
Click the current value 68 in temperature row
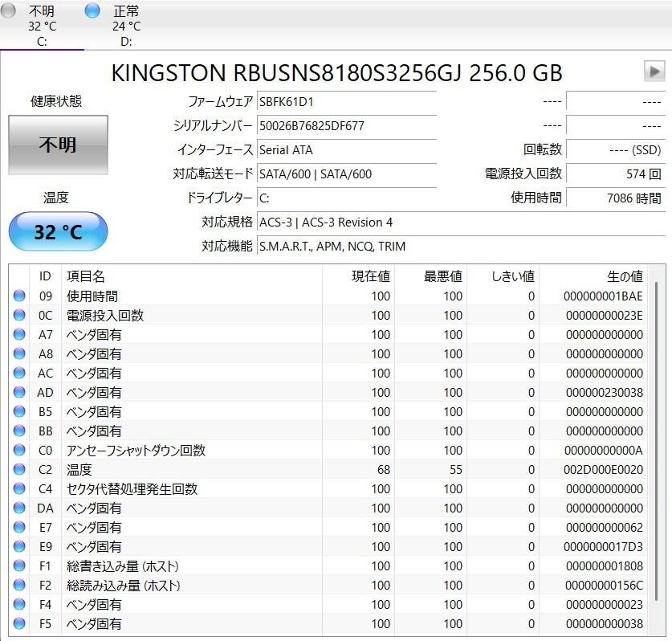coord(384,470)
